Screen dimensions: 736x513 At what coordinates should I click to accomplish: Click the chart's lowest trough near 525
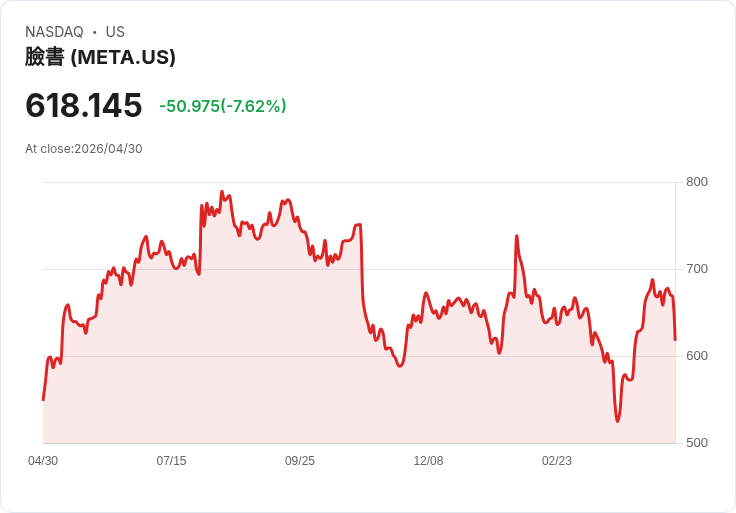pos(617,421)
